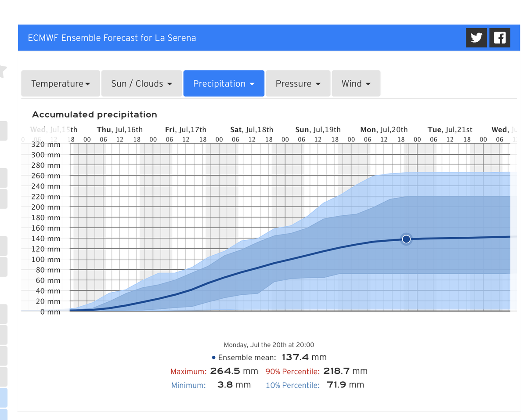Open the Pressure dropdown
The image size is (527, 420).
298,83
